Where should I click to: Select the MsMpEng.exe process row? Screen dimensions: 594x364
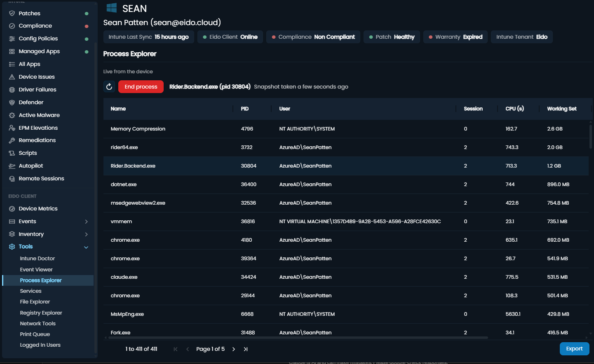(x=346, y=314)
